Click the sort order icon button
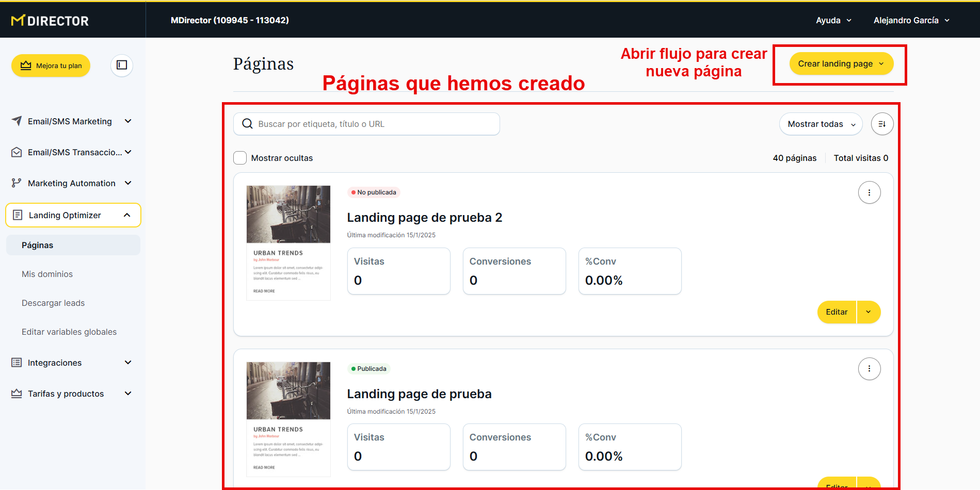The width and height of the screenshot is (980, 490). [882, 124]
